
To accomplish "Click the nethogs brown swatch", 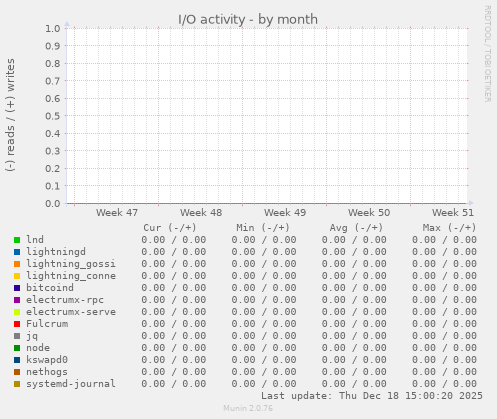I will point(17,372).
